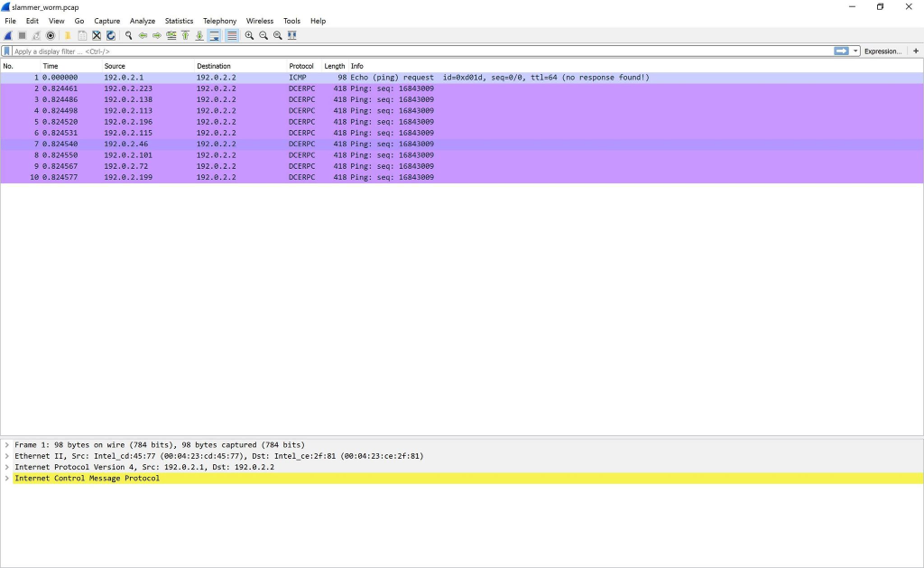Apply the display filter with the arrow button
This screenshot has height=568, width=924.
[840, 51]
